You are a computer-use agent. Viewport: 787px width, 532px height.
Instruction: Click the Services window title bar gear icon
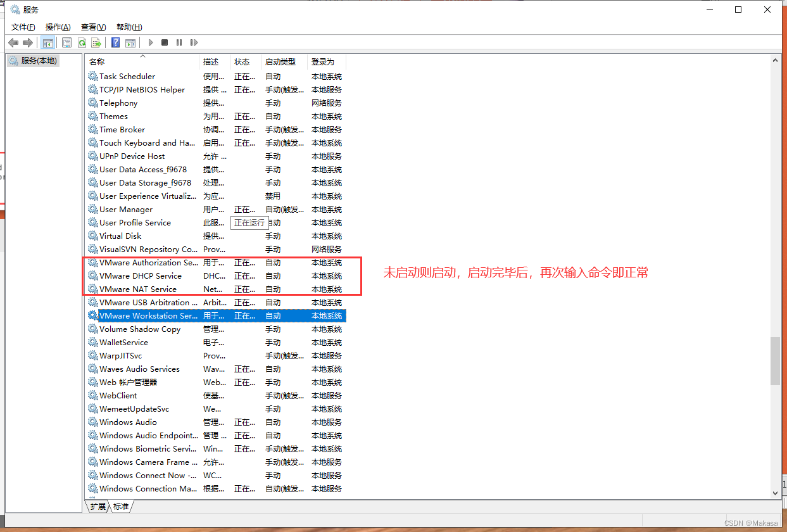(15, 9)
